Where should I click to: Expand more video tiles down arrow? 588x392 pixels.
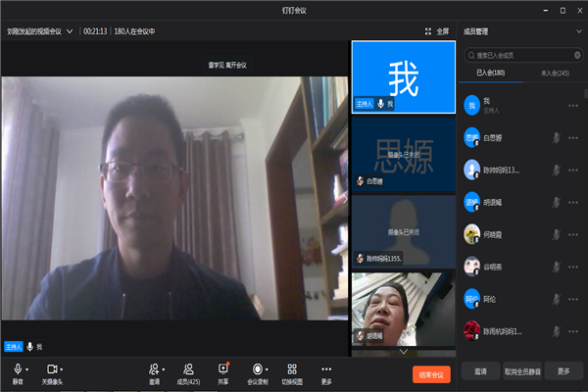403,350
